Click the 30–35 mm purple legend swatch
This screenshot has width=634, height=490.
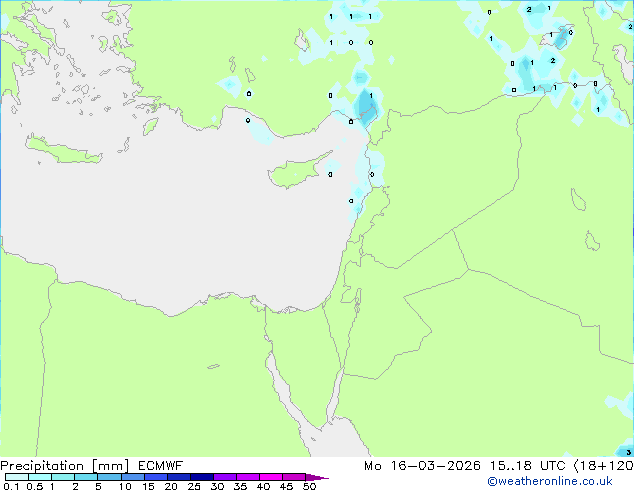[224, 477]
